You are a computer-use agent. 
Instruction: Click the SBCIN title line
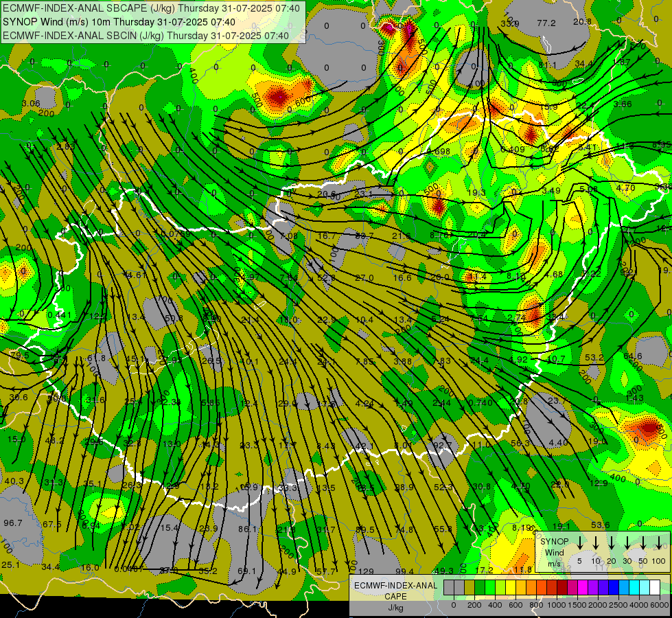[x=146, y=36]
